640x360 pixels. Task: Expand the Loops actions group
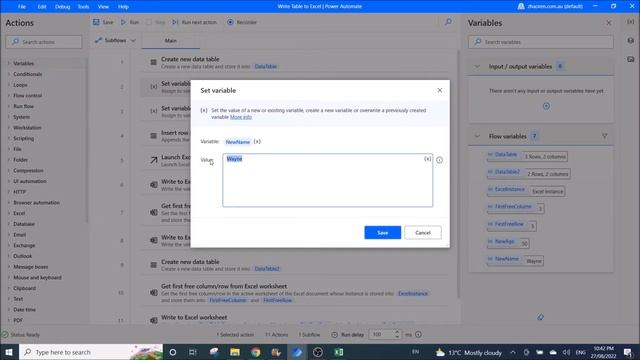[x=20, y=85]
